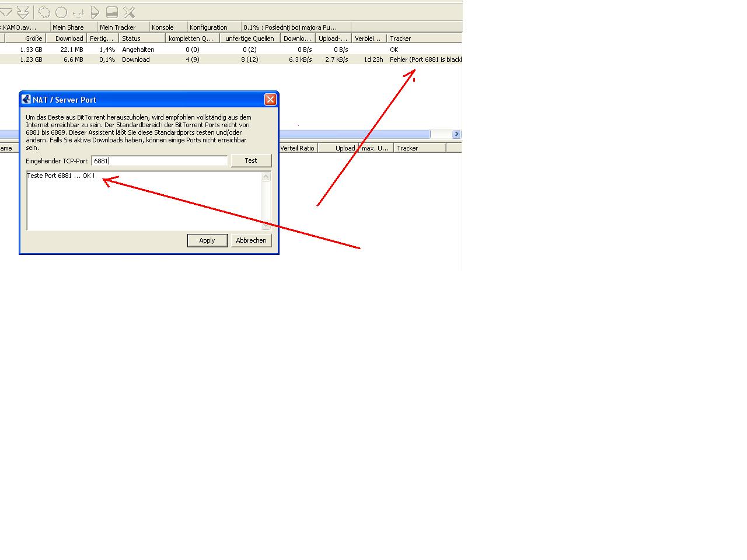Click the log area's scroll-up arrow

[266, 177]
